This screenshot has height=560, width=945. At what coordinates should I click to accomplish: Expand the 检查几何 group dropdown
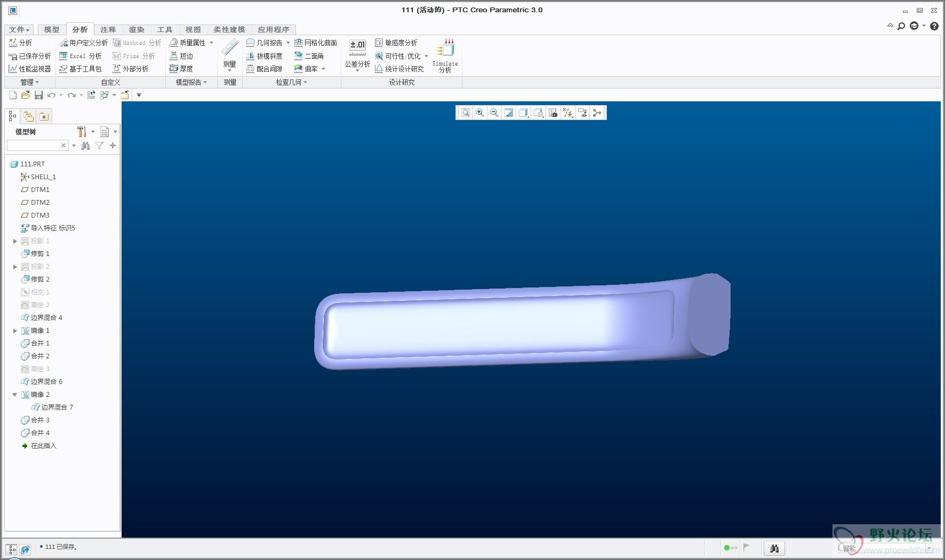coord(292,82)
